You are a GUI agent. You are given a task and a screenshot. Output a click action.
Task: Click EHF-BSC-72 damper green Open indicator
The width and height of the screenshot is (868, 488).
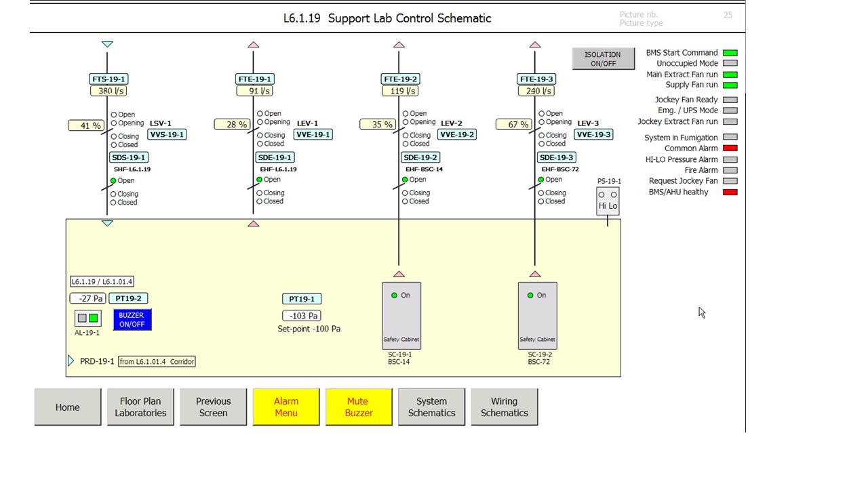(x=541, y=180)
